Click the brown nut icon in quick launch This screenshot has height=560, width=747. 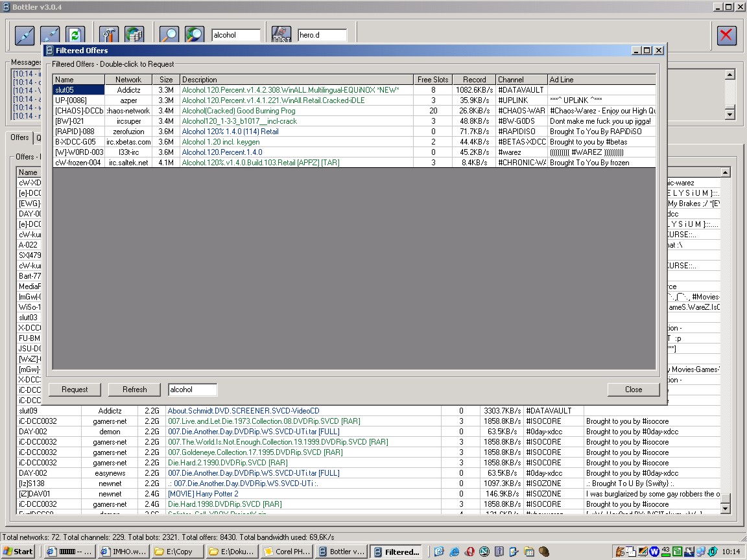pos(544,552)
